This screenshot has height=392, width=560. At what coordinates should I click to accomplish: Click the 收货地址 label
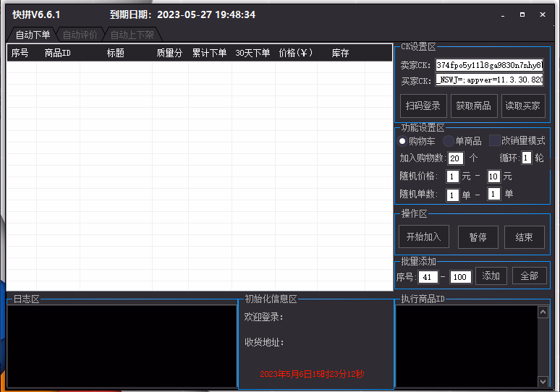(x=264, y=342)
